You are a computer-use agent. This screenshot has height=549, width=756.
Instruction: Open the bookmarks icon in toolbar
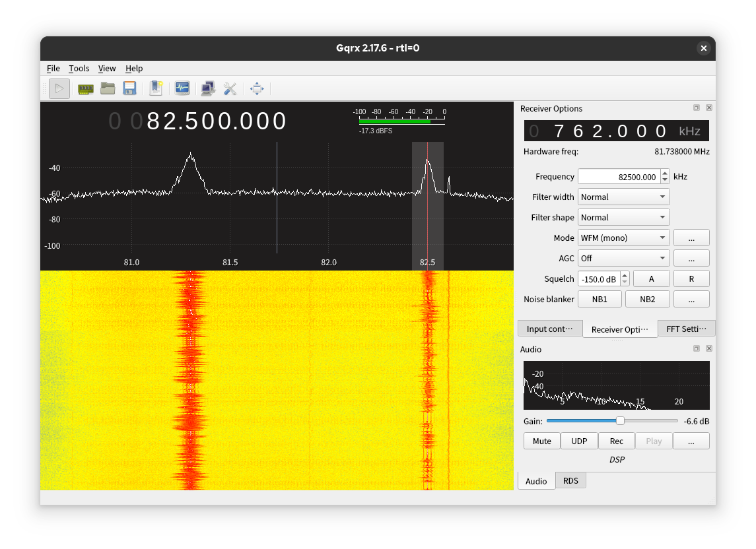pos(156,88)
